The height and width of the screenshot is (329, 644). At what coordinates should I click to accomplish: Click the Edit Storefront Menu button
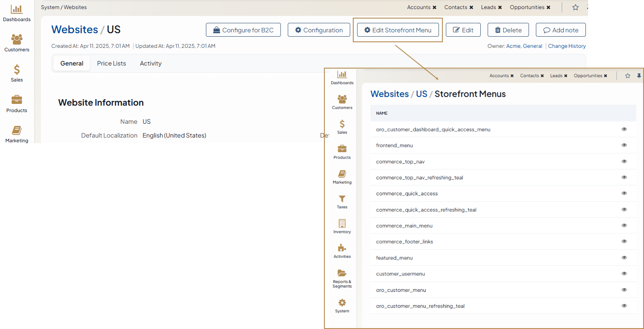click(398, 30)
